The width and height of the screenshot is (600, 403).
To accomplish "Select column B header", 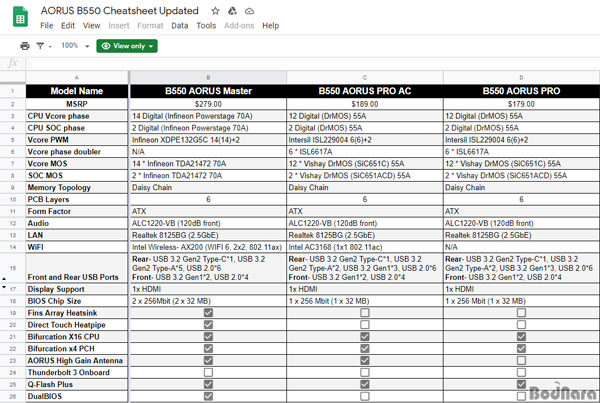I will (208, 77).
